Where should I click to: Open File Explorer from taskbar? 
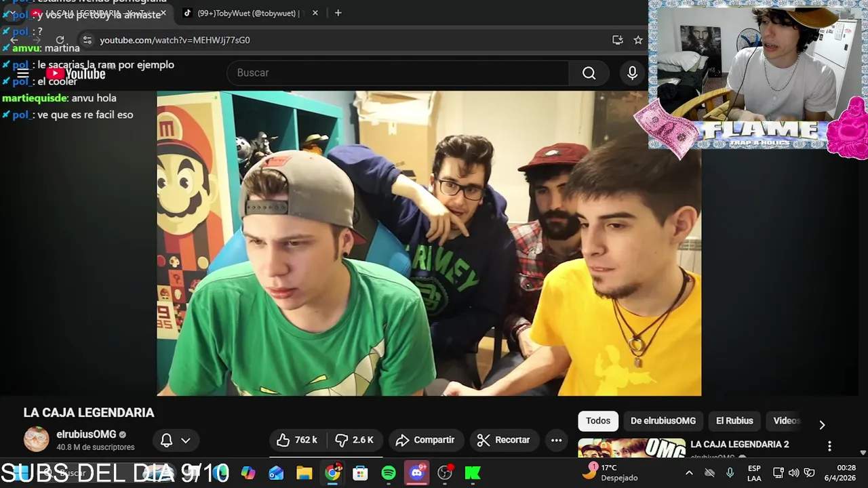pos(304,473)
